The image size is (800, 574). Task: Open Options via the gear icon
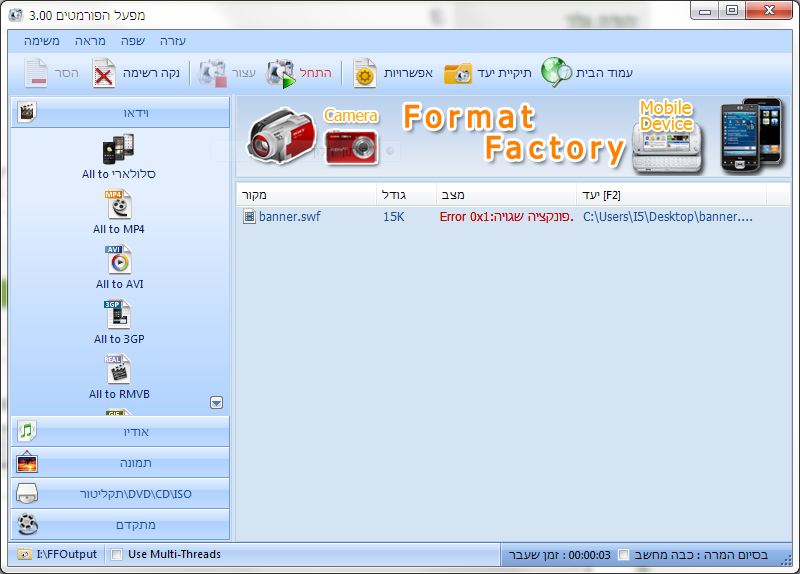pyautogui.click(x=364, y=73)
